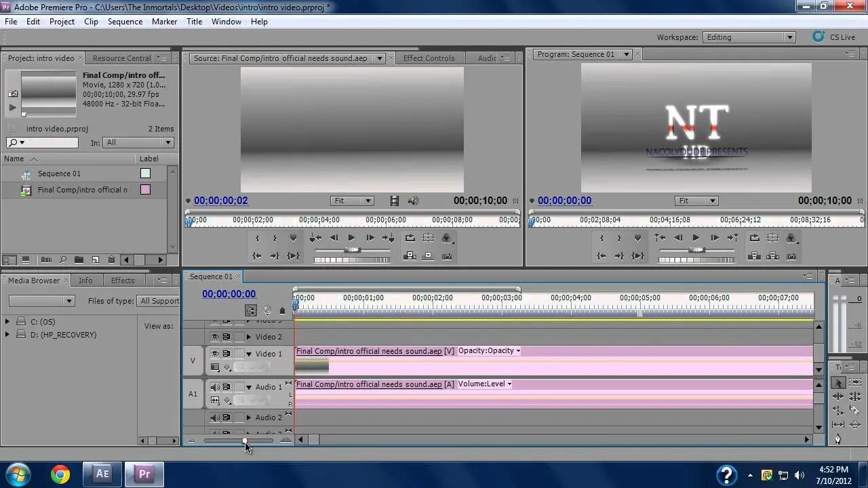This screenshot has width=868, height=488.
Task: Collapse the Video 1 track
Action: pyautogui.click(x=249, y=354)
